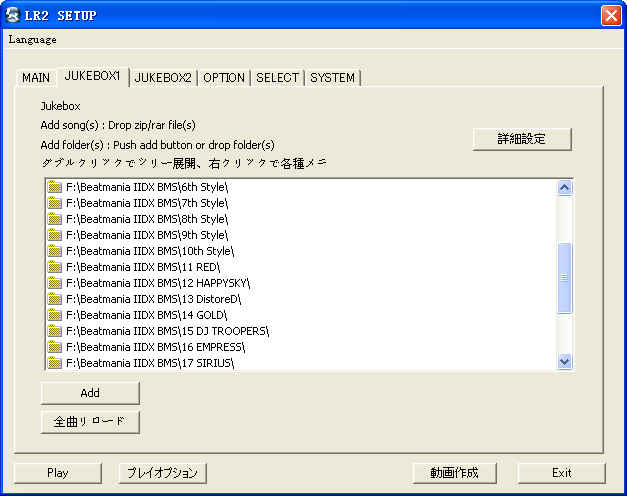Open the Language menu
627x496 pixels.
coord(32,39)
